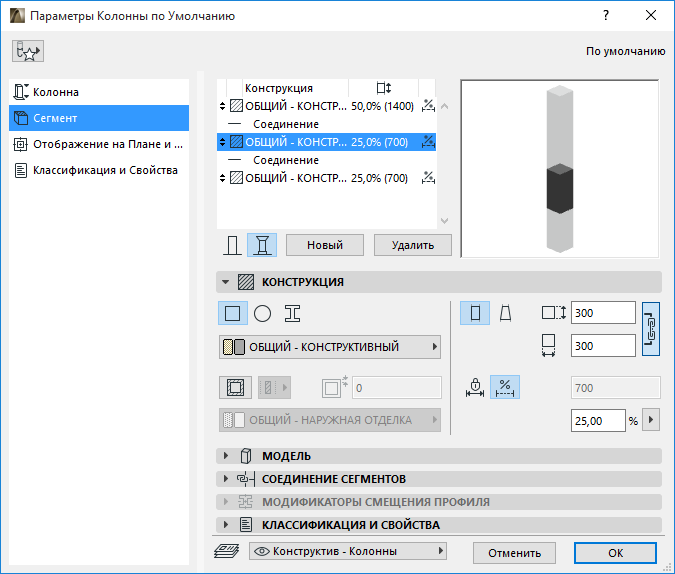Viewport: 675px width, 574px height.
Task: Open the Favorites picker icon
Action: (28, 51)
